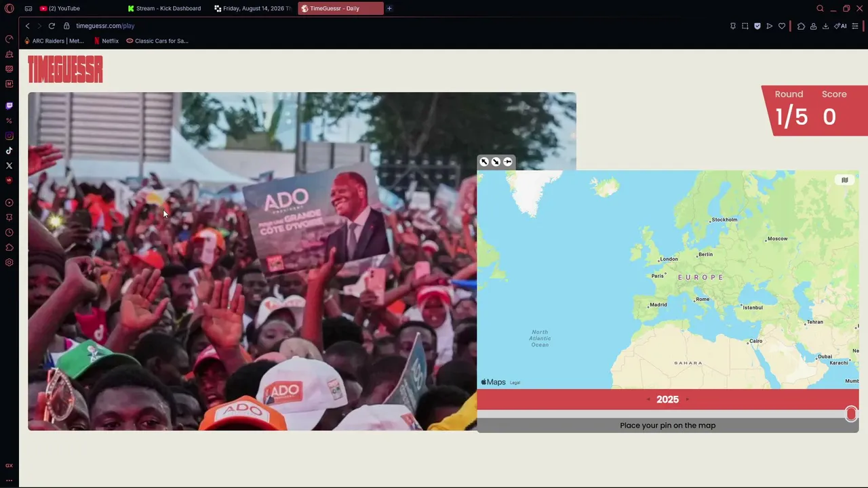This screenshot has height=488, width=868.
Task: Open Classic Cars for Sale bookmark
Action: [x=157, y=41]
